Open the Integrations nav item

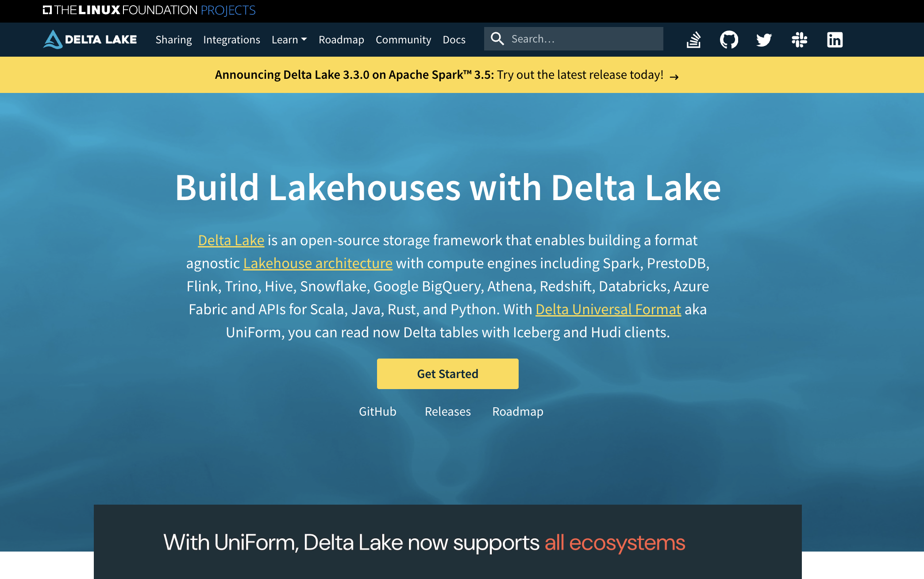point(231,39)
